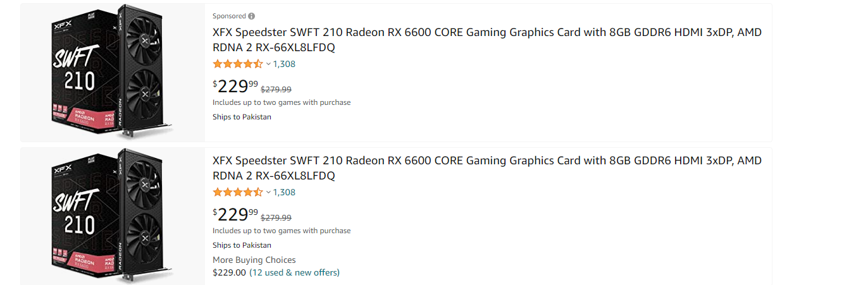Open the sponsored listing's star rating

click(237, 64)
